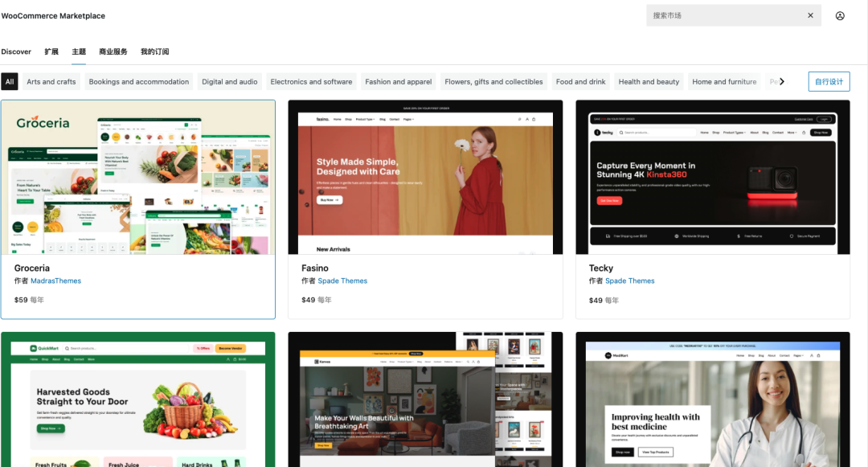Filter by Electronics and software
This screenshot has height=467, width=868.
click(311, 81)
